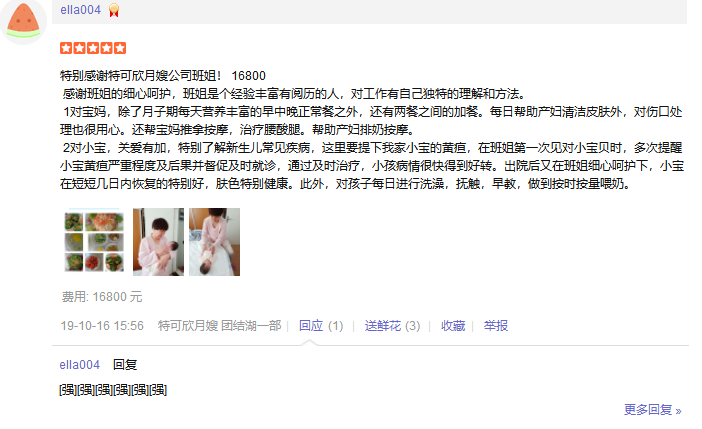This screenshot has width=702, height=429.
Task: Open 特可欣月嫂 团结湖一部 shop name
Action: coord(219,326)
